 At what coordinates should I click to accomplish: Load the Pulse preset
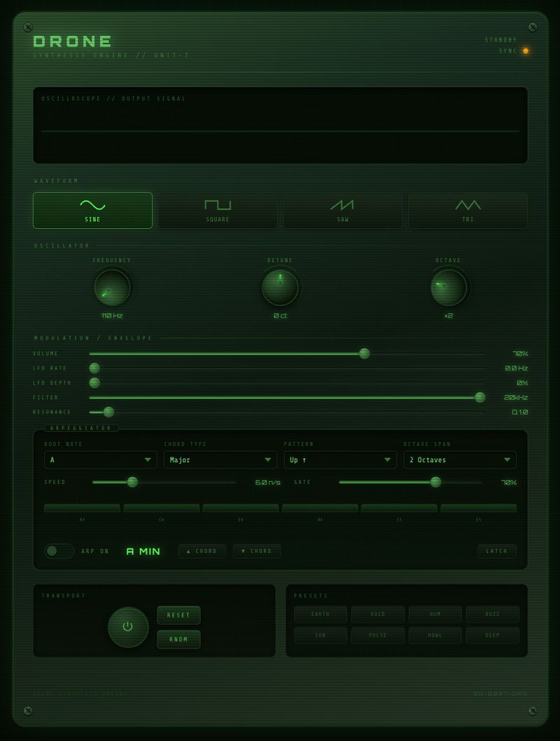[x=378, y=636]
